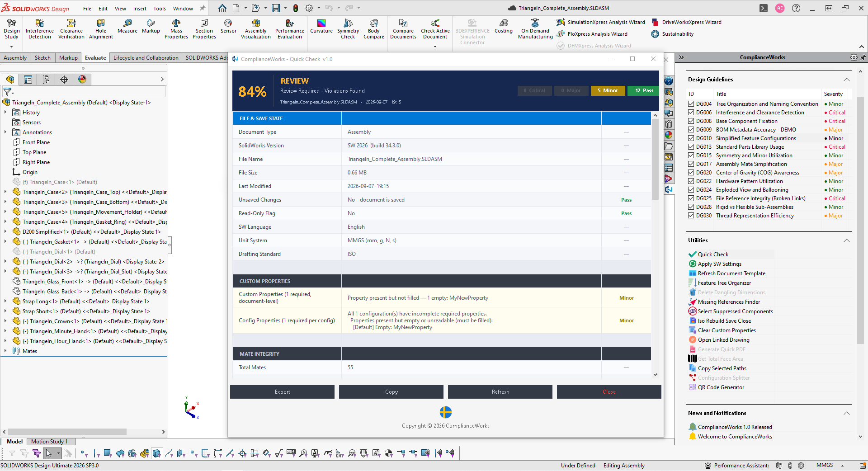Click the Quick Check results vertical scrollbar
The height and width of the screenshot is (471, 868).
point(655,160)
